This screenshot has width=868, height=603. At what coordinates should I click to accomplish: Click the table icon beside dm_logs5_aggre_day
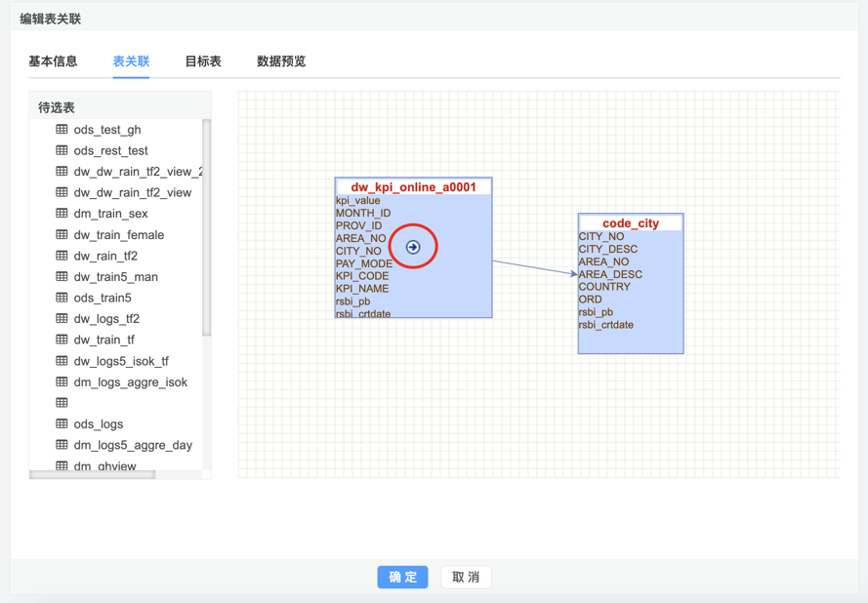[62, 445]
